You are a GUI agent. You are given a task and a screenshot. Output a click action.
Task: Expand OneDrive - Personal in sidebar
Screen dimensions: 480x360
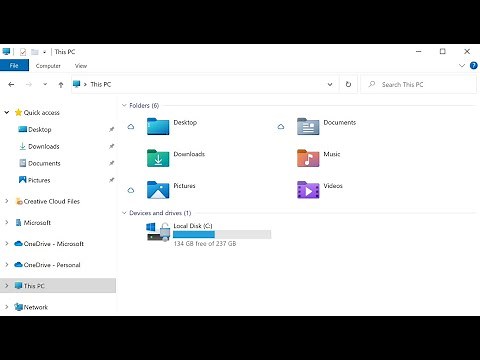[x=6, y=265]
